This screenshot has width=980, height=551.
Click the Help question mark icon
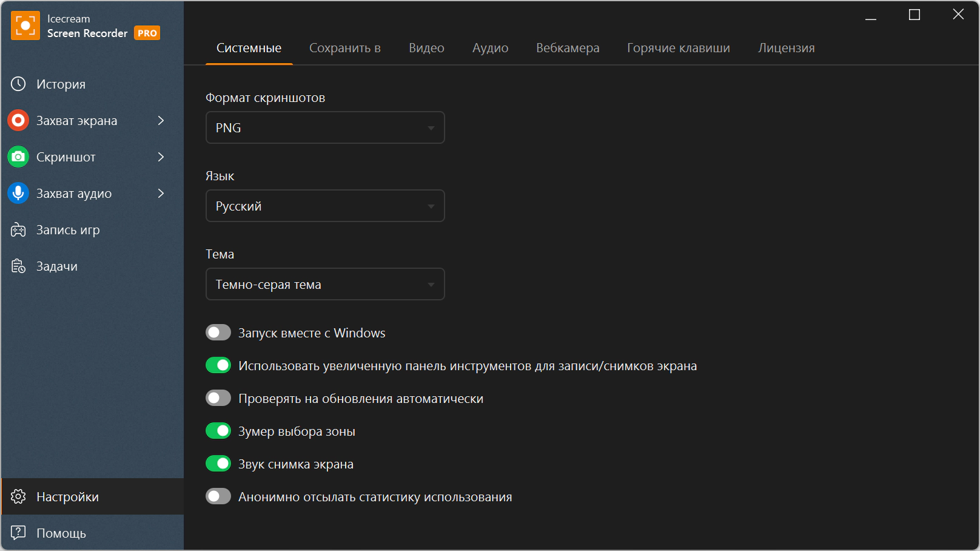click(18, 533)
